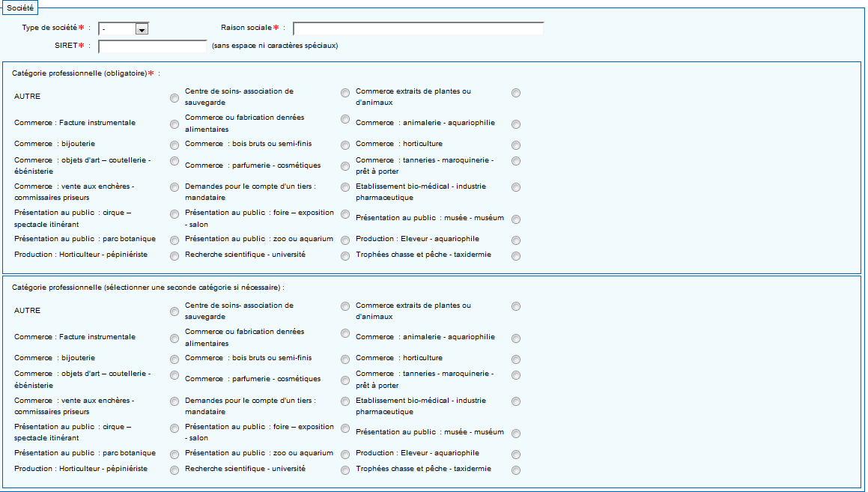The height and width of the screenshot is (492, 868).
Task: Select zoo ou aquarium radio in second group
Action: (x=345, y=455)
